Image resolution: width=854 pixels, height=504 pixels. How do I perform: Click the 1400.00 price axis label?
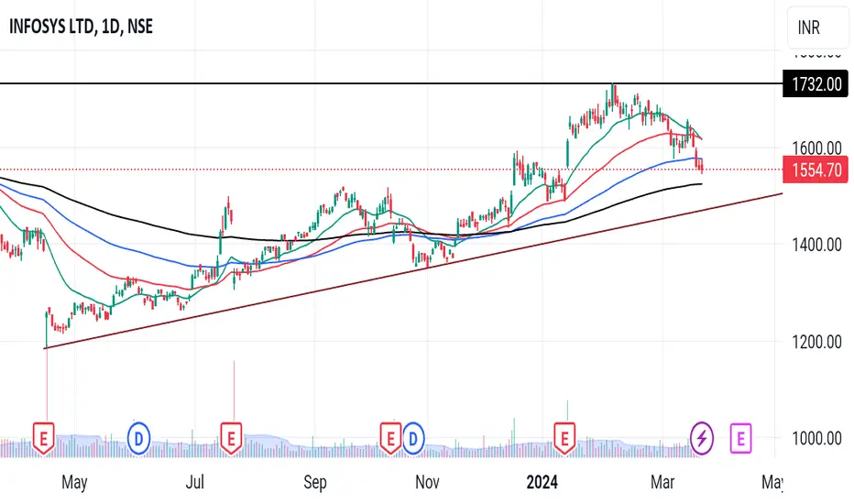pyautogui.click(x=817, y=246)
